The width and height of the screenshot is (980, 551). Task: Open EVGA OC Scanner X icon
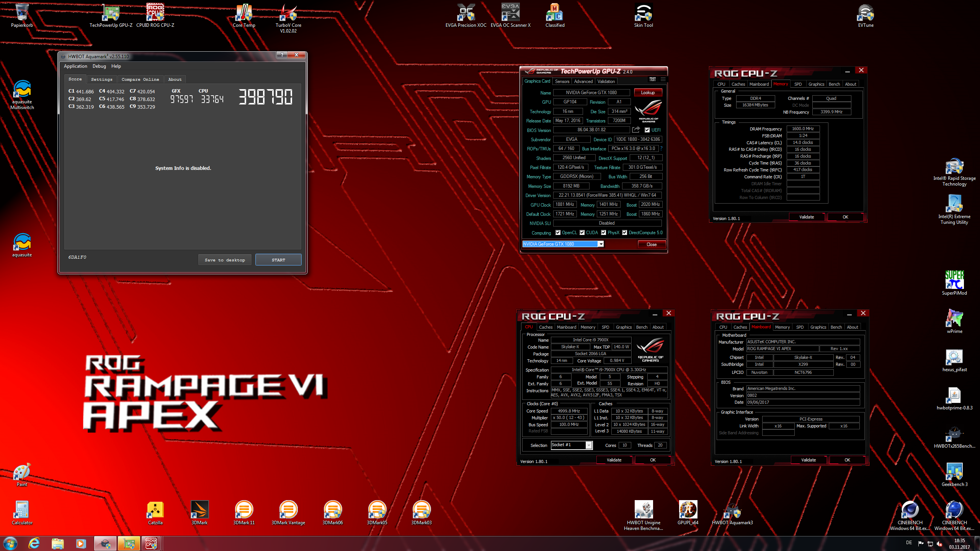pyautogui.click(x=510, y=16)
